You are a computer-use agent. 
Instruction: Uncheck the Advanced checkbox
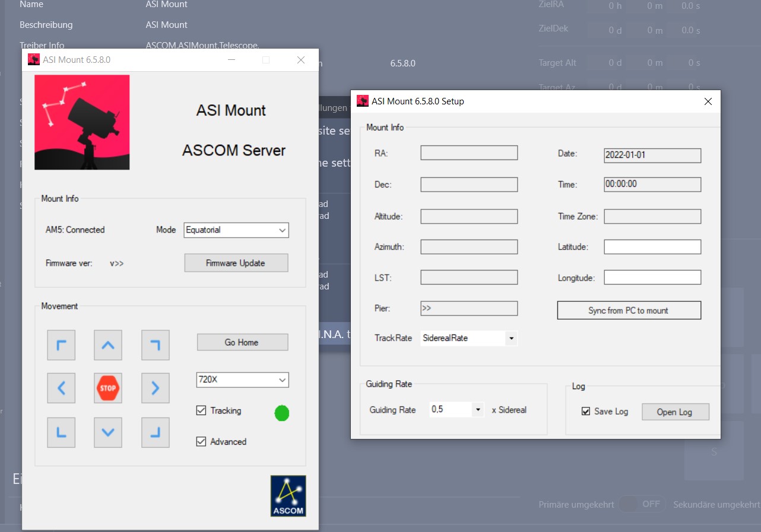[201, 442]
